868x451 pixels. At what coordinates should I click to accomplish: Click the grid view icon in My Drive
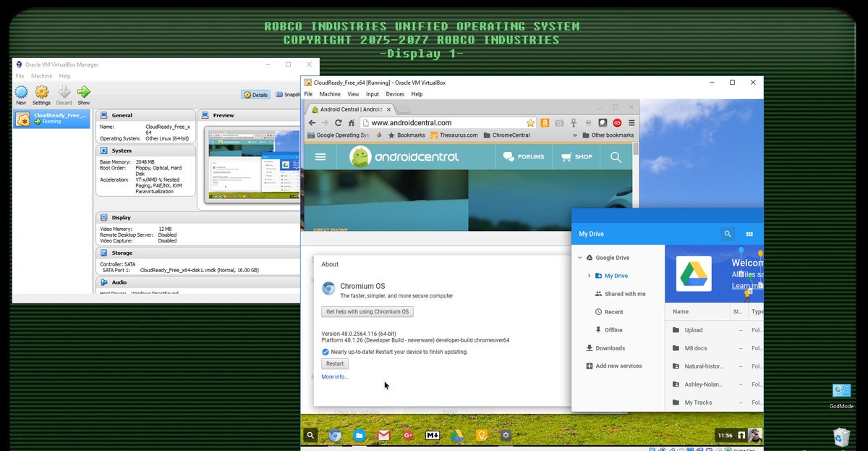click(x=749, y=234)
